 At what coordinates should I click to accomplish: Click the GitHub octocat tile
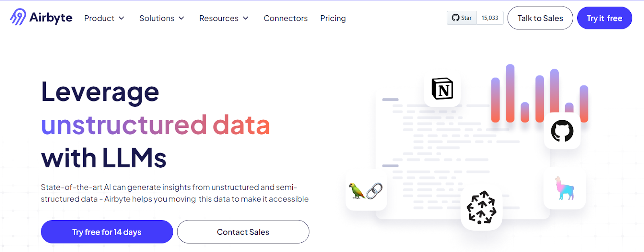point(562,131)
